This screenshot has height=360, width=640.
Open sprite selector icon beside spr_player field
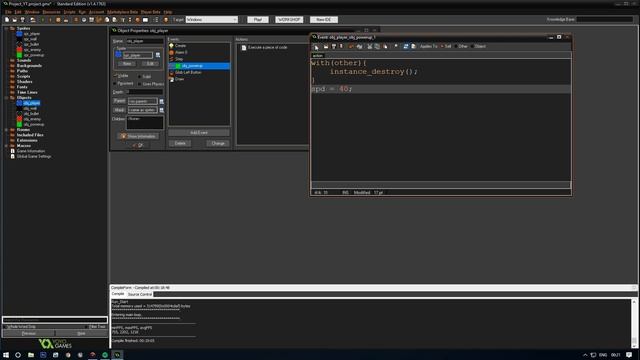[x=158, y=55]
